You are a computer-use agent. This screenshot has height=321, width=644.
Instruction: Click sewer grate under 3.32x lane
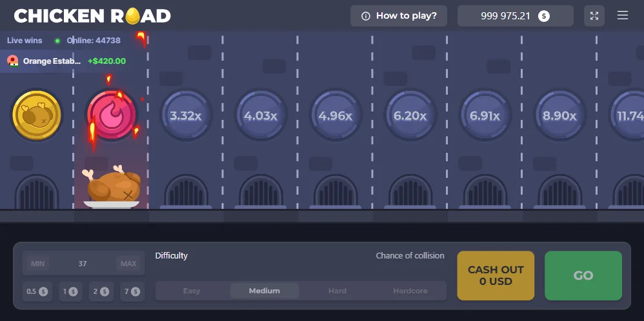(x=186, y=191)
